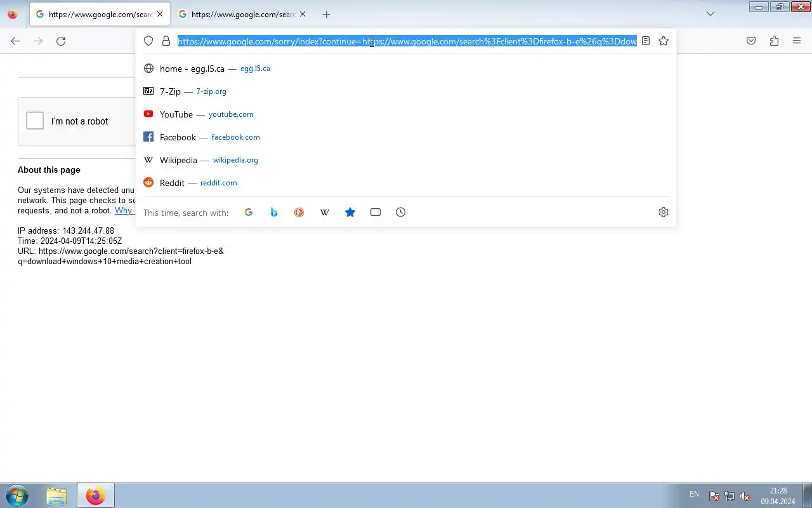Search this time in Bookmarks
Image resolution: width=812 pixels, height=508 pixels.
(x=350, y=212)
